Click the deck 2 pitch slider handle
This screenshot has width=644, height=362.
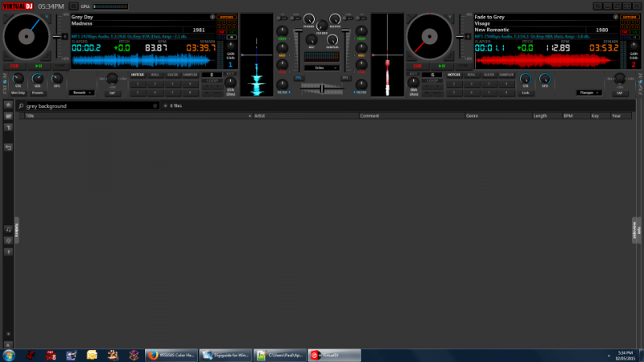point(460,36)
